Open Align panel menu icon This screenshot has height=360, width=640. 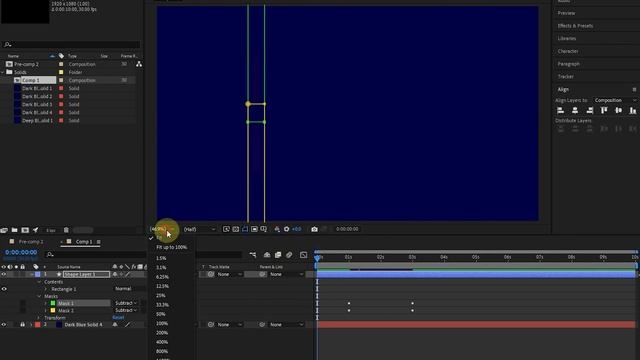coord(634,89)
